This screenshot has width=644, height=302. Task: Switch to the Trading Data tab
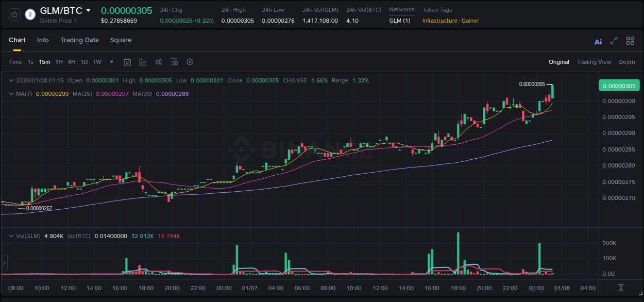click(x=79, y=40)
